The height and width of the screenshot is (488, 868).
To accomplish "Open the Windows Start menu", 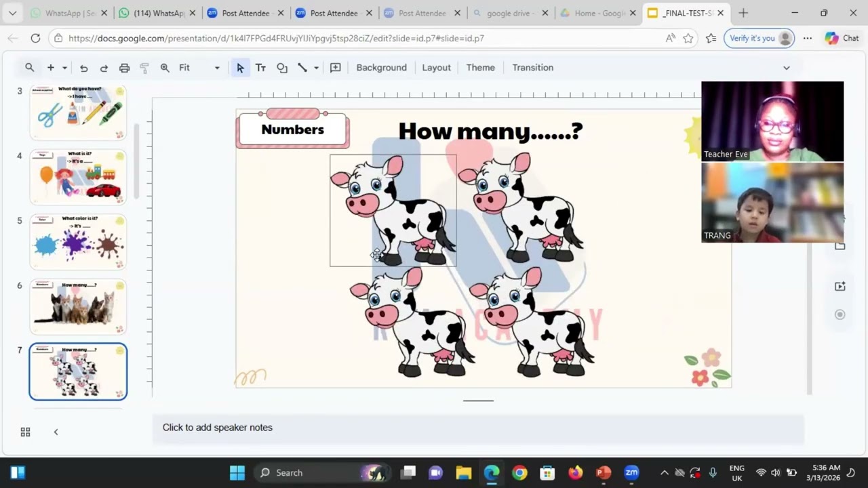I will coord(237,472).
